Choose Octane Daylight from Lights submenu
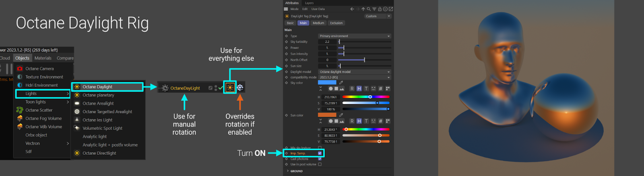 click(97, 87)
